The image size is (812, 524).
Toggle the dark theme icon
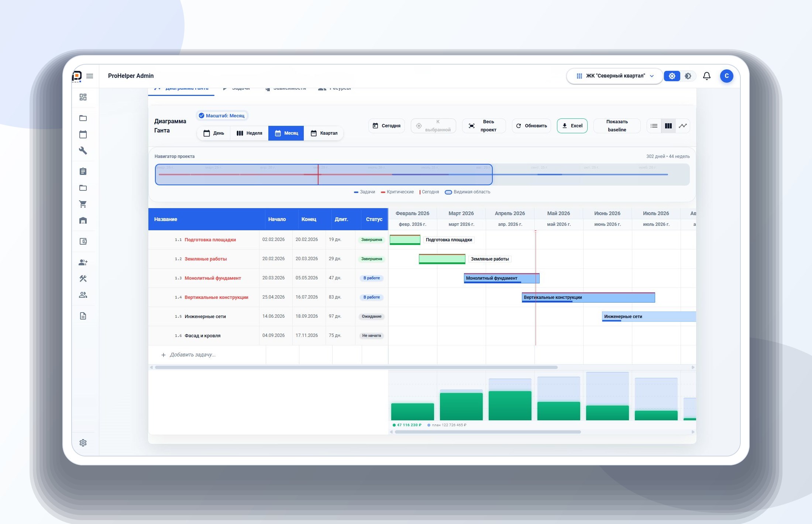point(688,76)
